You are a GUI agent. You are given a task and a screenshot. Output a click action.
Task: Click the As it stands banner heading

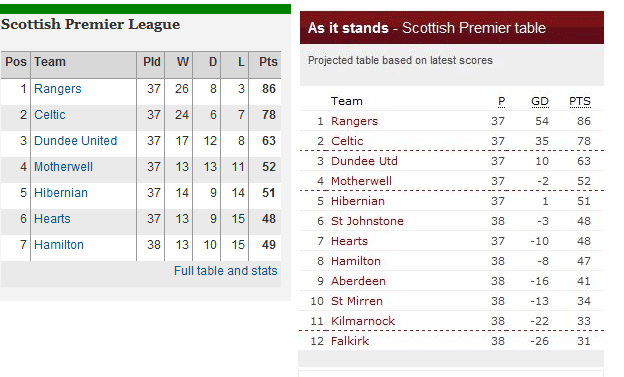(x=427, y=28)
